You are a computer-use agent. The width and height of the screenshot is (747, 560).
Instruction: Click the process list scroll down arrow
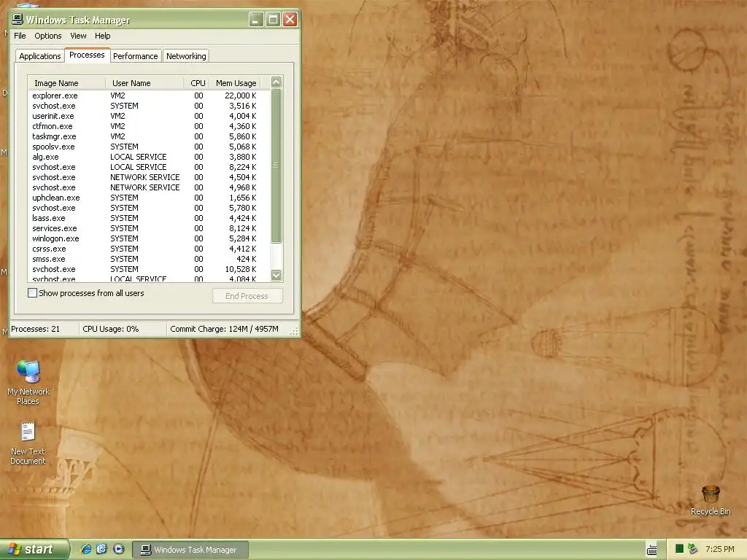pos(276,275)
